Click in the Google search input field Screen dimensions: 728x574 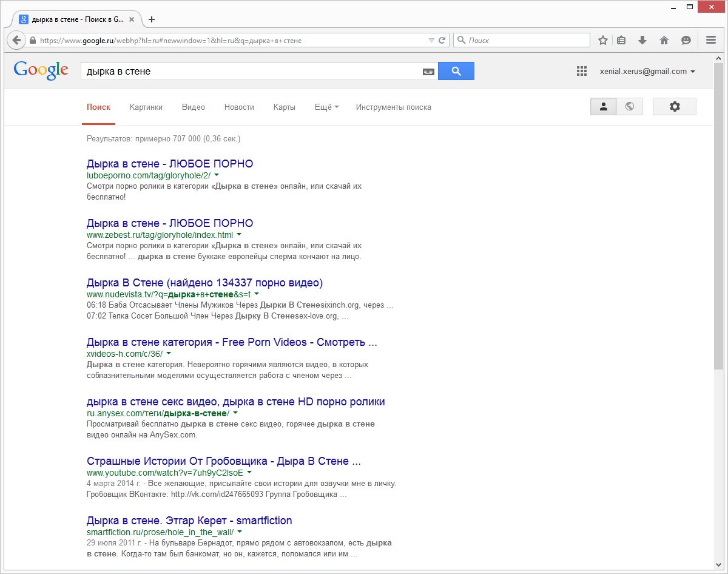click(252, 71)
